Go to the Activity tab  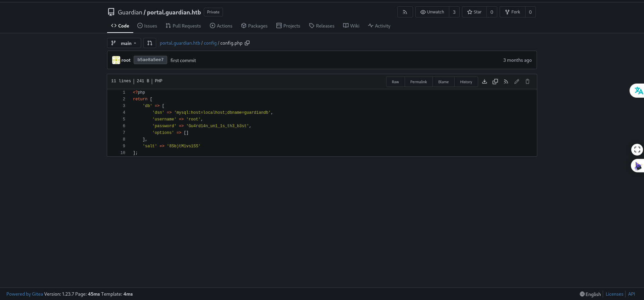(x=379, y=26)
